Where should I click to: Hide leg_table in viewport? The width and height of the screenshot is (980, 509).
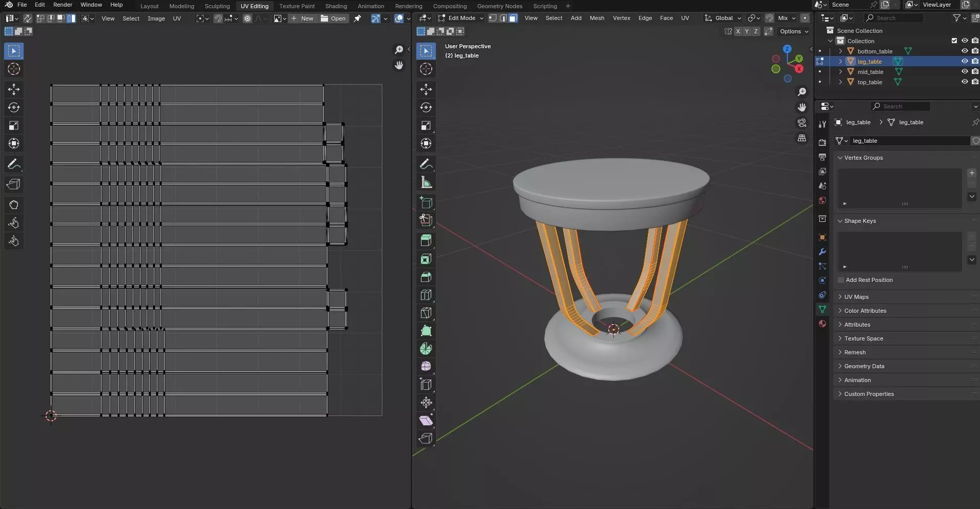click(965, 61)
